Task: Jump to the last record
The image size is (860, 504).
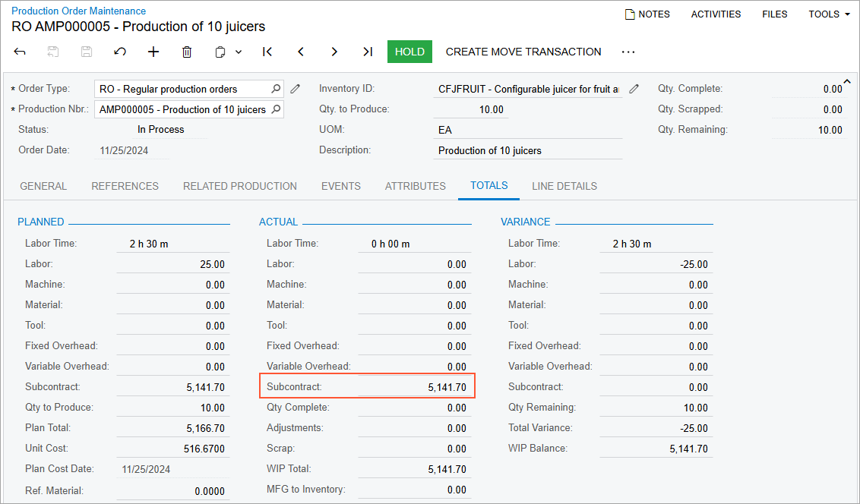Action: [368, 52]
